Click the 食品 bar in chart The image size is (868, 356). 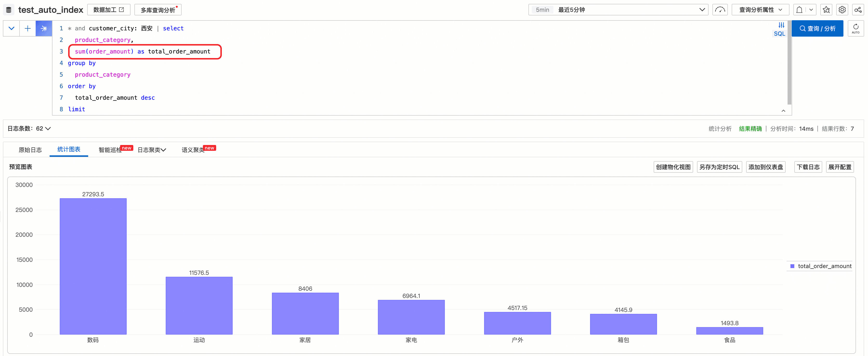point(730,331)
